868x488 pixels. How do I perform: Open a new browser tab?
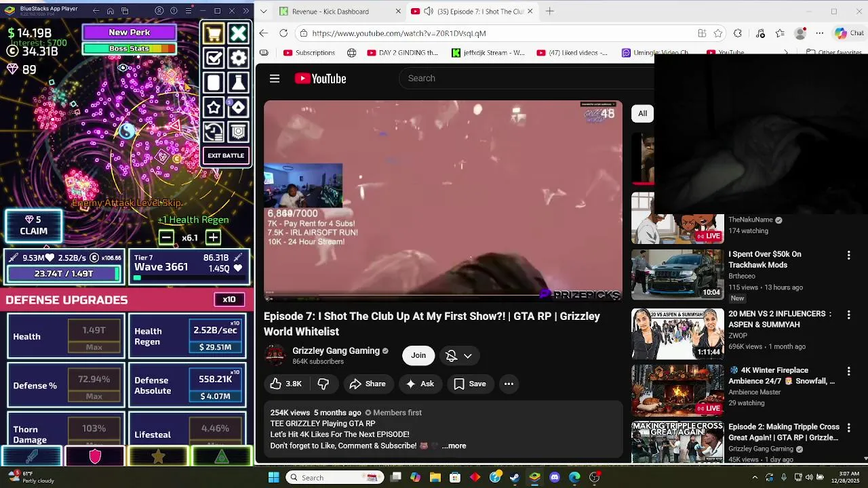tap(550, 11)
